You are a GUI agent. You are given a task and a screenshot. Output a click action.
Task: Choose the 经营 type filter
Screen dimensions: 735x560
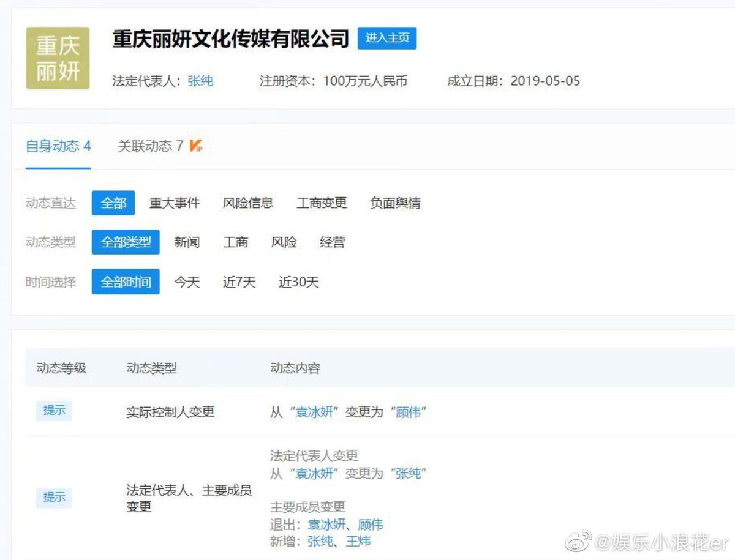tap(332, 242)
